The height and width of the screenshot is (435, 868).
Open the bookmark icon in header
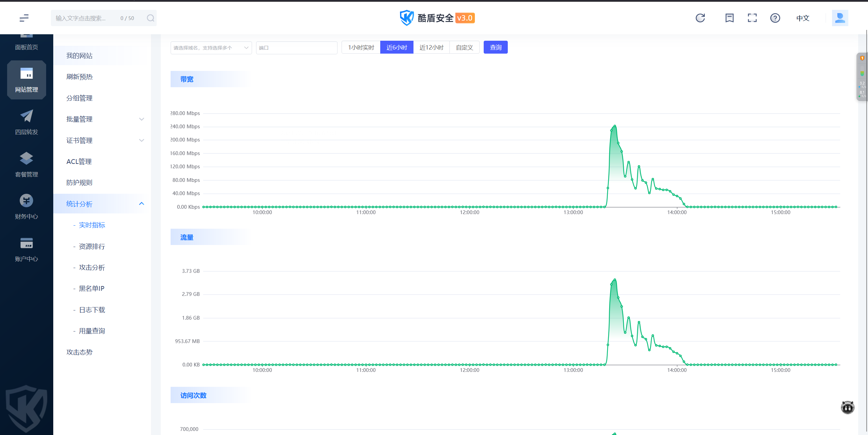(729, 18)
